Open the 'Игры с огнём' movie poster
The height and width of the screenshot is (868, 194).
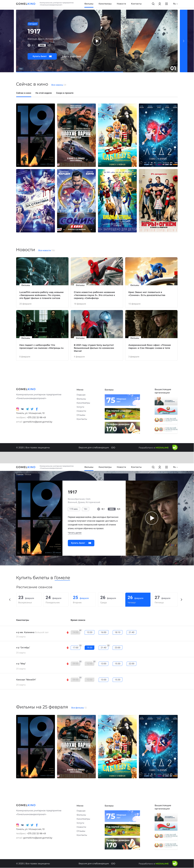158,200
